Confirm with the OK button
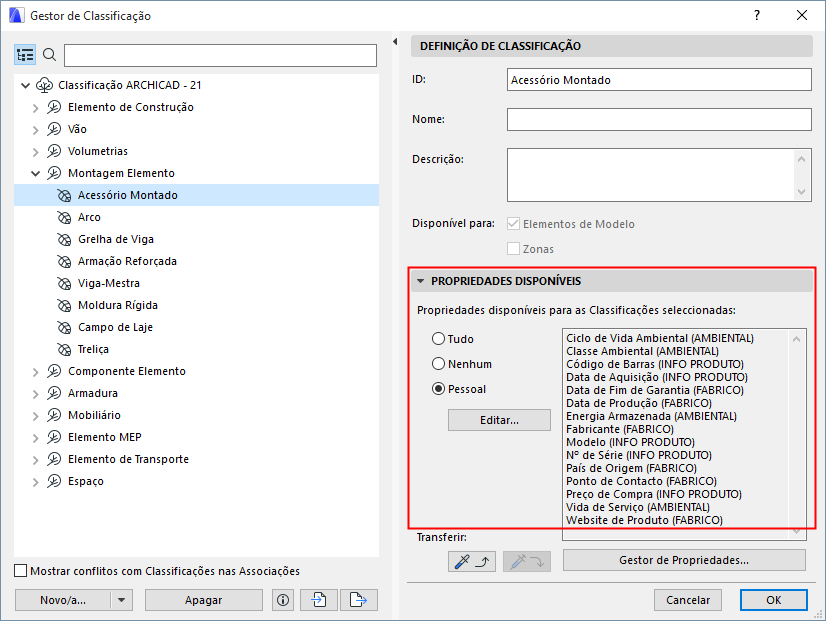 [774, 600]
